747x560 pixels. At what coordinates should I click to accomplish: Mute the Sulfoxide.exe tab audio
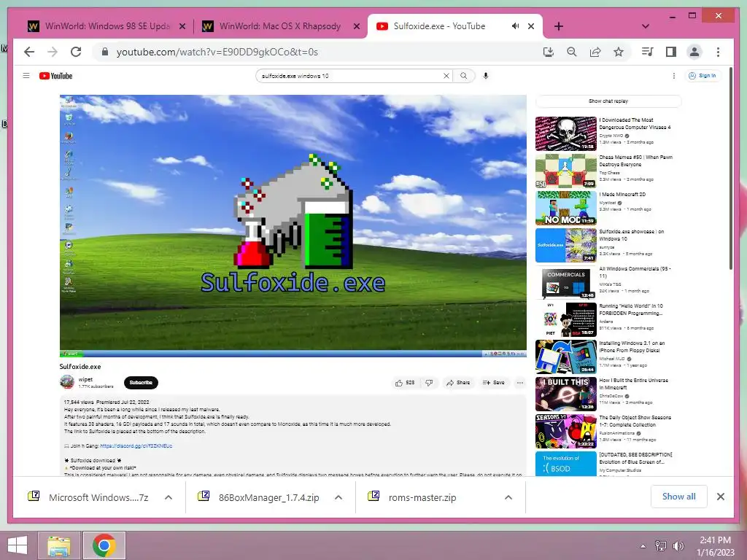[x=516, y=26]
